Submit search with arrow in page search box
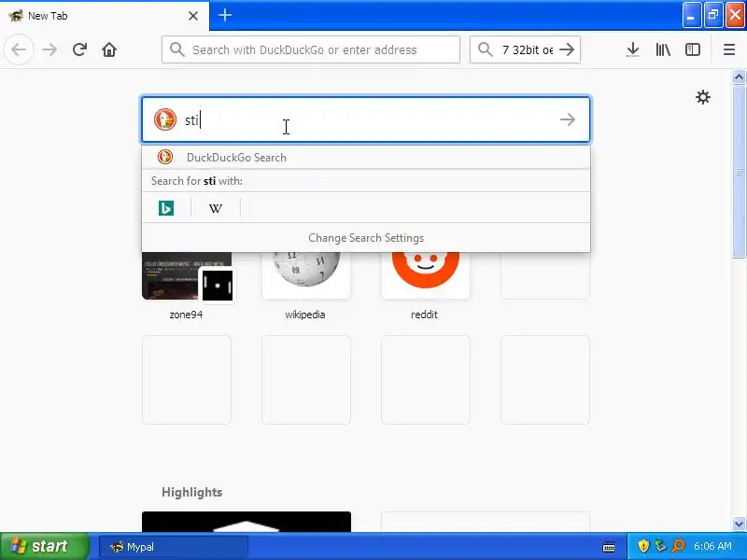 point(568,119)
